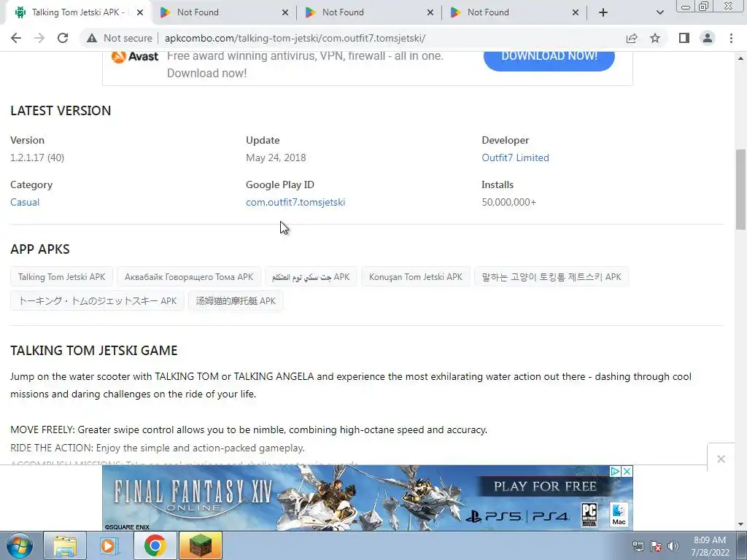This screenshot has width=747, height=560.
Task: Close the Final Fantasy ad with X icon
Action: point(627,471)
